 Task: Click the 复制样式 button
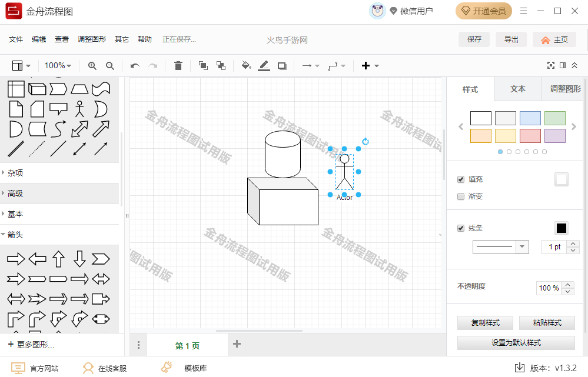coord(485,323)
